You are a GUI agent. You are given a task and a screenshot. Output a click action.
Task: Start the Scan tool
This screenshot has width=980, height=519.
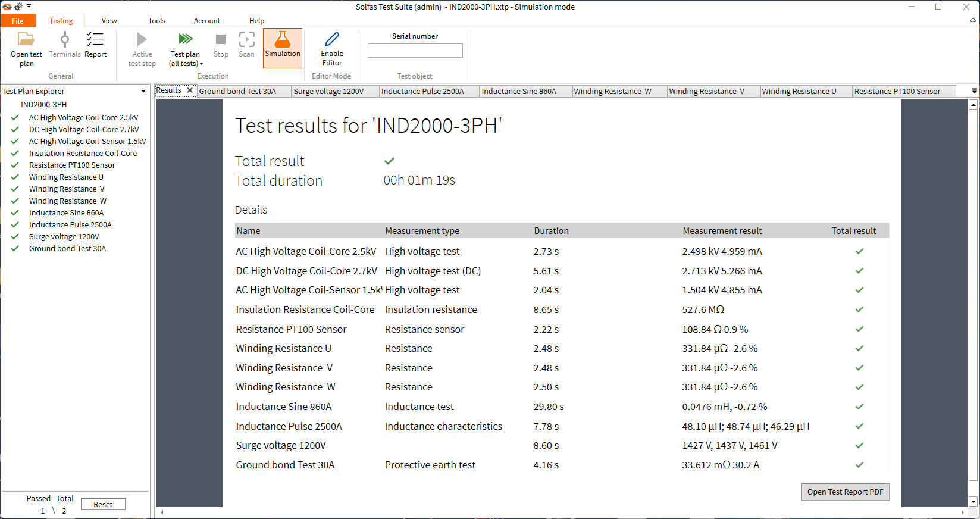[246, 45]
